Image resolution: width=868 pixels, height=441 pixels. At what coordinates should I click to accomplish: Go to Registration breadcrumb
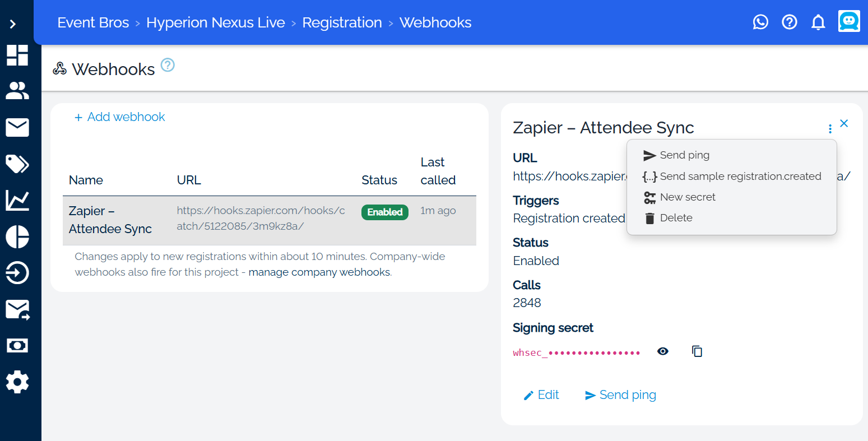(342, 22)
